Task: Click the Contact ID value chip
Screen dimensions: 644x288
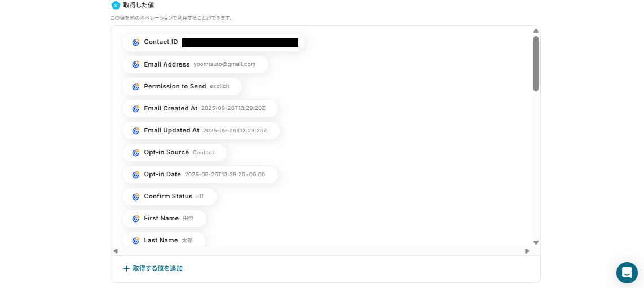Action: 213,42
